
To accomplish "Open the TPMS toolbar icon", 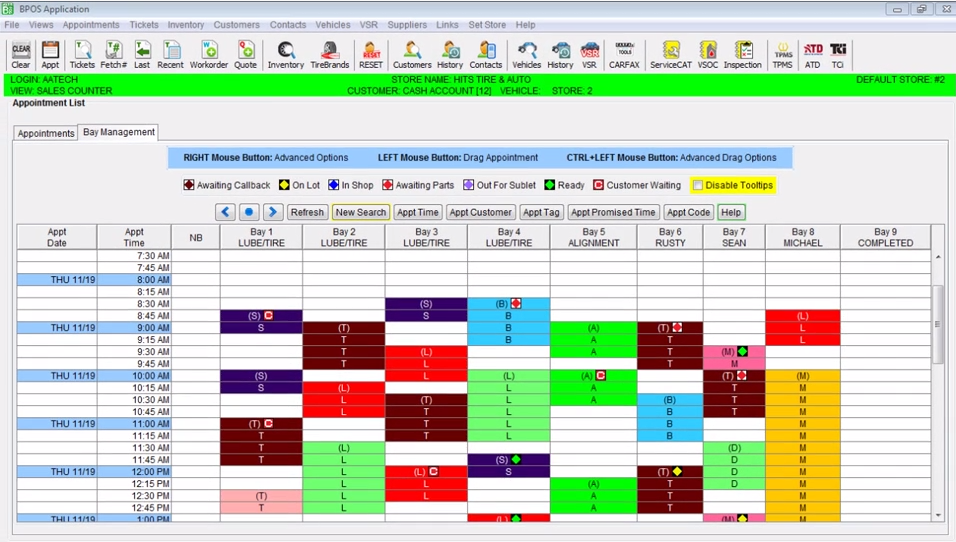I will pyautogui.click(x=782, y=55).
